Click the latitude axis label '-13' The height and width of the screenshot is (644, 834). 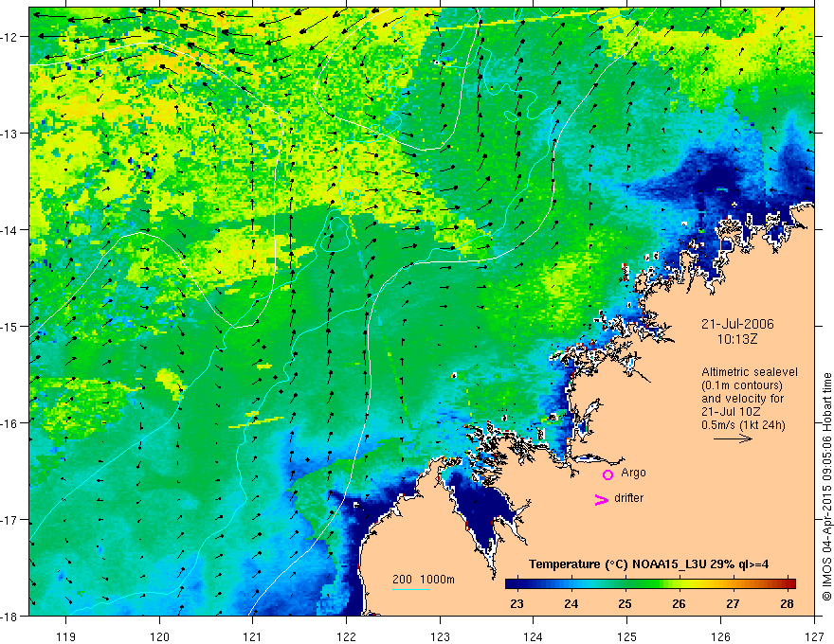pos(10,134)
